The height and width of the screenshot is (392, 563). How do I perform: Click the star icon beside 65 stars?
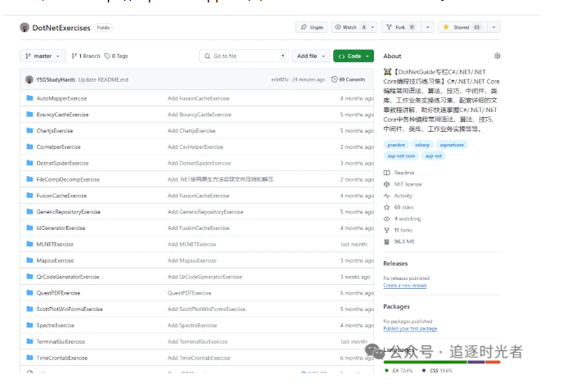387,207
